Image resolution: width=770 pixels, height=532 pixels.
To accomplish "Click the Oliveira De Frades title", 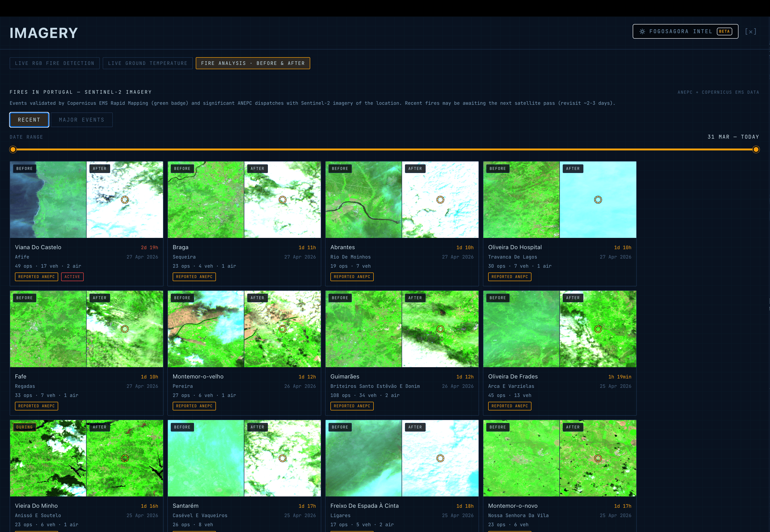I will point(513,377).
